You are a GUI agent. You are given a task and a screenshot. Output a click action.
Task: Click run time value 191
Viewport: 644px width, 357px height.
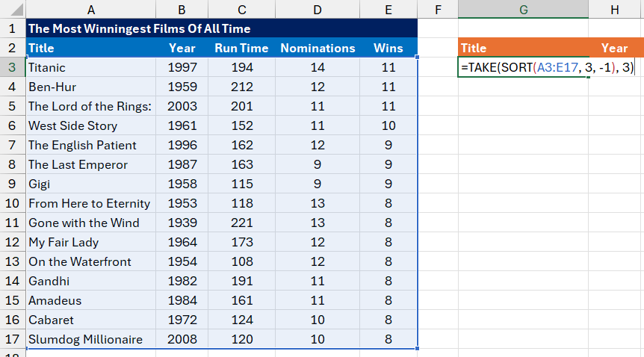click(242, 281)
